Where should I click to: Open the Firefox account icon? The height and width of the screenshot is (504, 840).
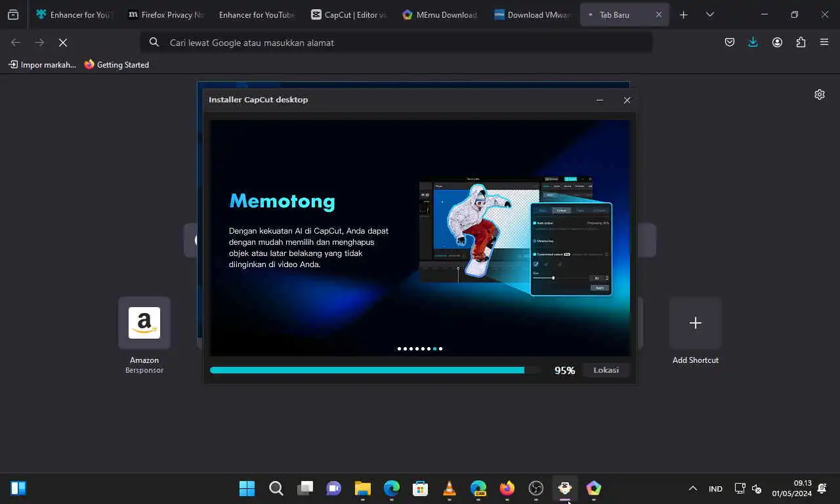(x=777, y=42)
